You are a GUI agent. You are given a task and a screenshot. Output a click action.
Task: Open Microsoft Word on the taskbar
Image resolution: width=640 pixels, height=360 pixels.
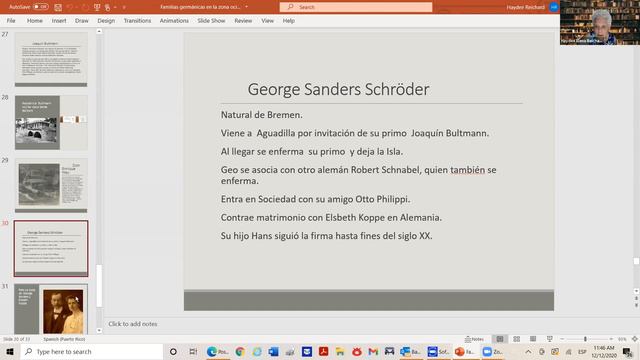click(273, 351)
